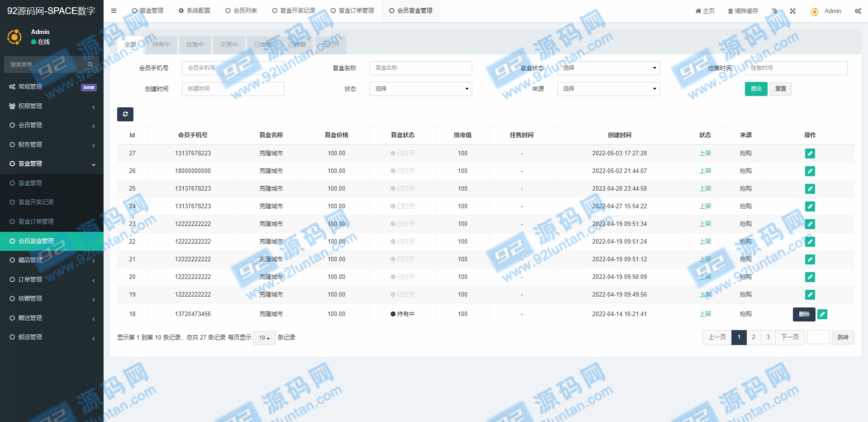Open 盲盒订单管理 in the sidebar submenu
Image resolution: width=868 pixels, height=422 pixels.
tap(52, 221)
